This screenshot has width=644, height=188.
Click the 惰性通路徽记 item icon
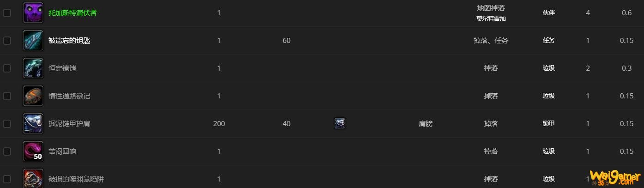33,96
